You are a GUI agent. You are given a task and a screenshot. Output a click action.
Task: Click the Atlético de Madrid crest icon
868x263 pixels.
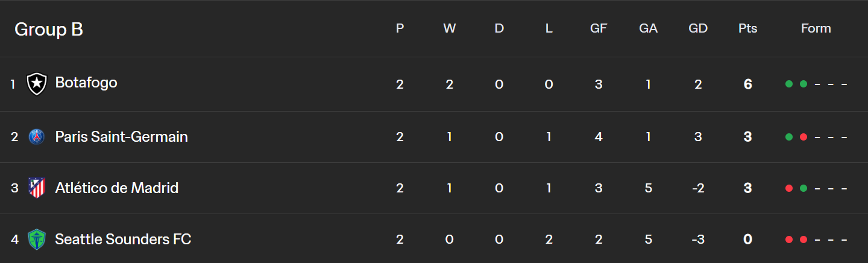pos(37,188)
